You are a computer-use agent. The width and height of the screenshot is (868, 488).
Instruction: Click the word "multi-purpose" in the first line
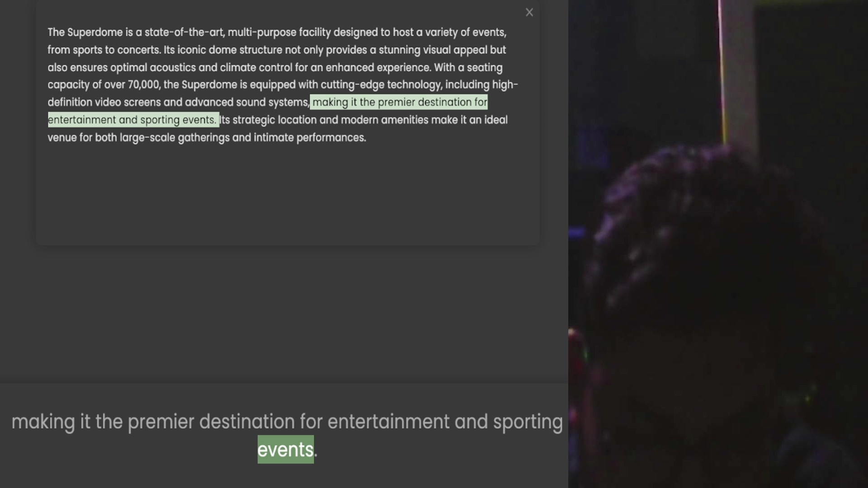click(262, 33)
